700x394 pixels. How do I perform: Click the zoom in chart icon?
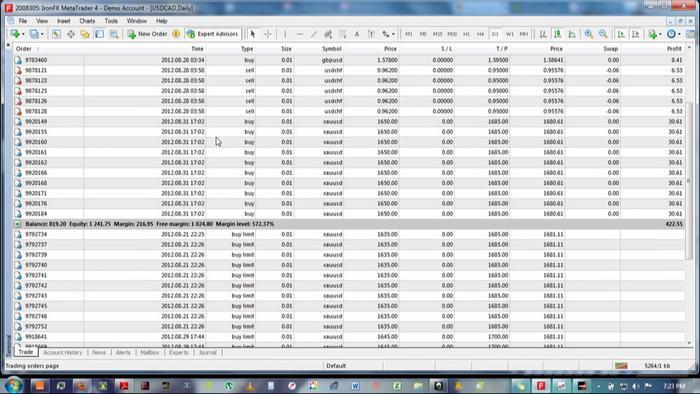click(x=588, y=34)
